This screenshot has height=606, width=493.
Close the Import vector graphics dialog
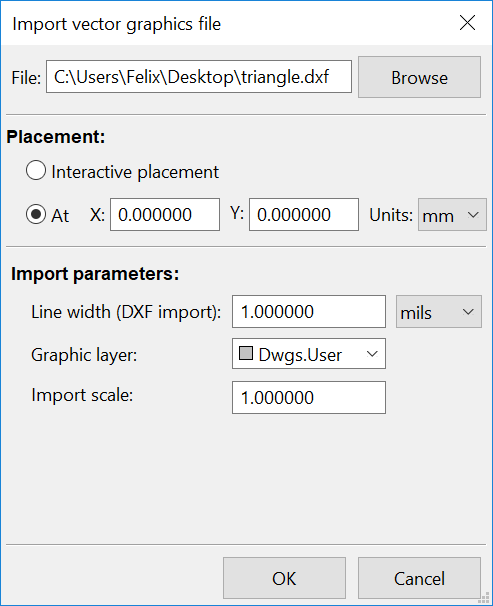467,23
